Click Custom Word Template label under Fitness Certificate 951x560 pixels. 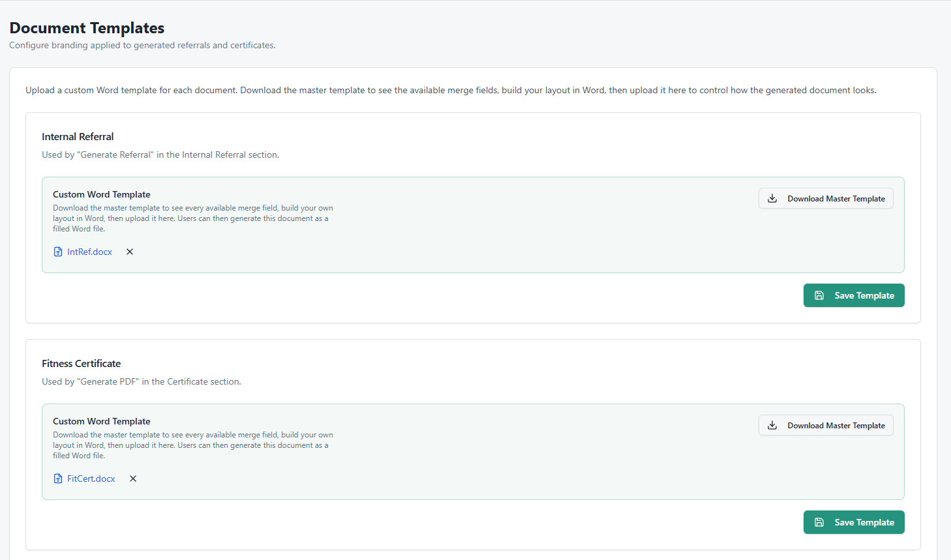(102, 421)
